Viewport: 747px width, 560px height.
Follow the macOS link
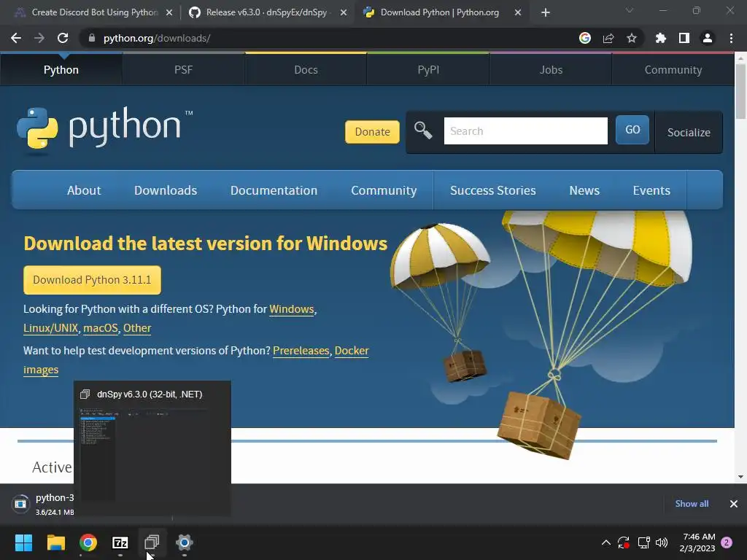point(101,328)
